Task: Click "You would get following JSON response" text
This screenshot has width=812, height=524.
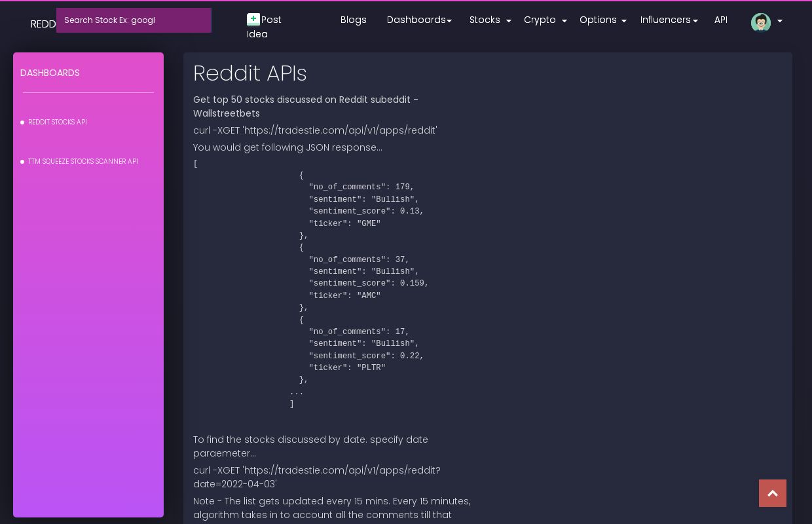Action: (x=287, y=147)
